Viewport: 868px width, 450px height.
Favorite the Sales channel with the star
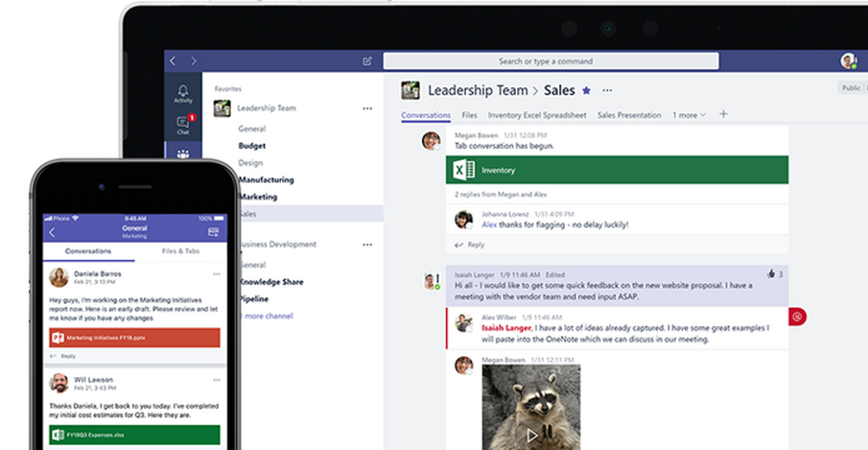pos(586,91)
